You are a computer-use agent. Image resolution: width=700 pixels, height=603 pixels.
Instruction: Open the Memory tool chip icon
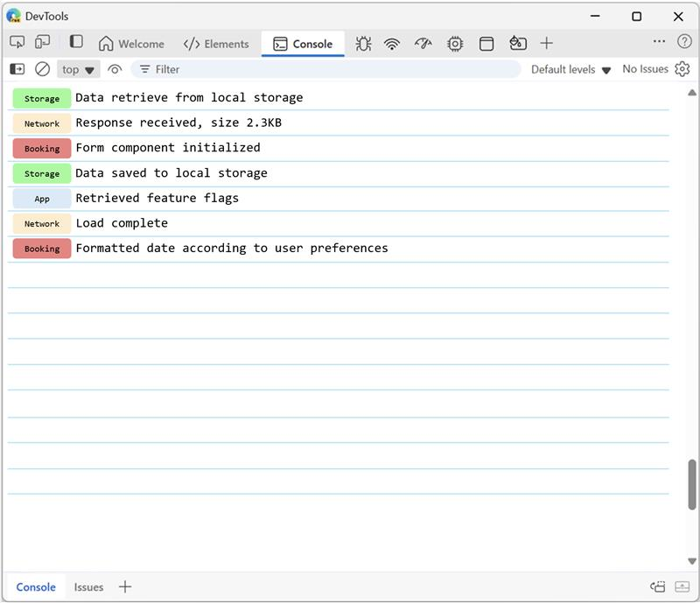pos(454,43)
